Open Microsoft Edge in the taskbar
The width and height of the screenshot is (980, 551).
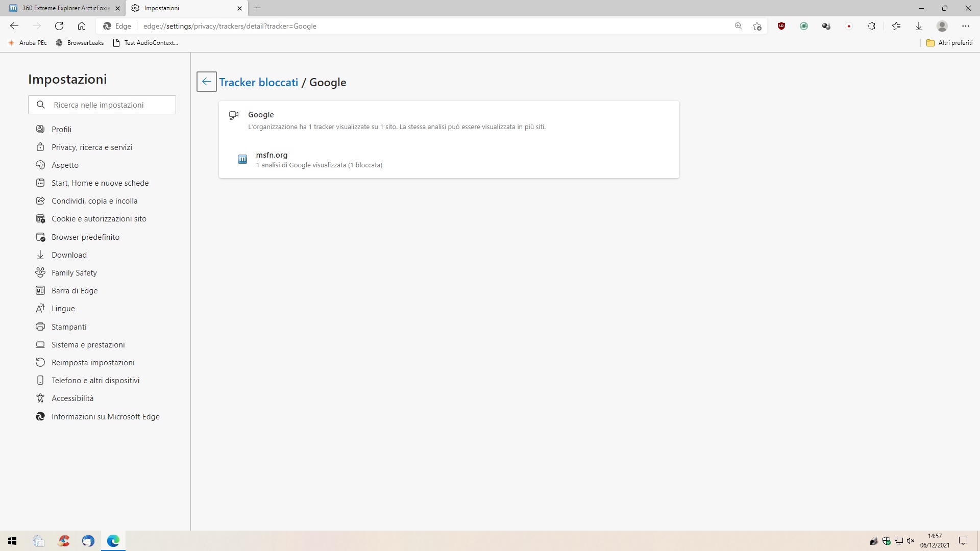(x=113, y=541)
